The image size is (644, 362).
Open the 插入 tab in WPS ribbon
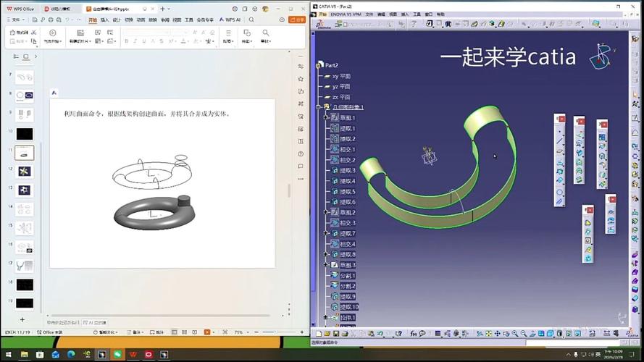pyautogui.click(x=105, y=20)
